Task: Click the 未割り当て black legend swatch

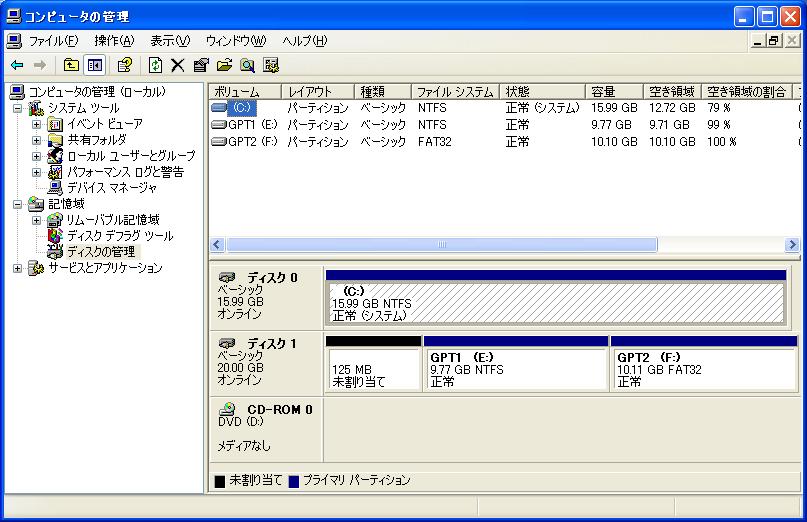Action: tap(220, 481)
